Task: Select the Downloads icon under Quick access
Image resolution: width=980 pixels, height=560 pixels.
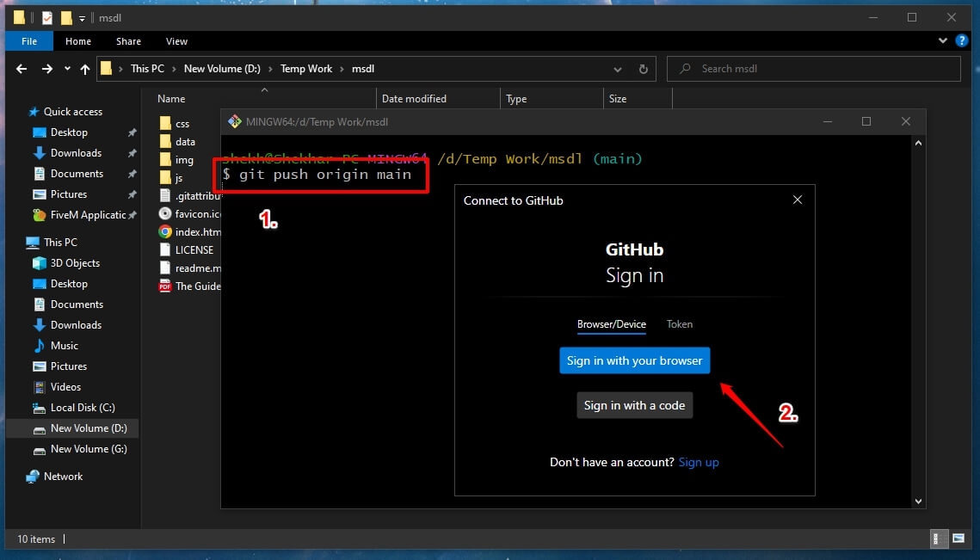Action: (39, 152)
